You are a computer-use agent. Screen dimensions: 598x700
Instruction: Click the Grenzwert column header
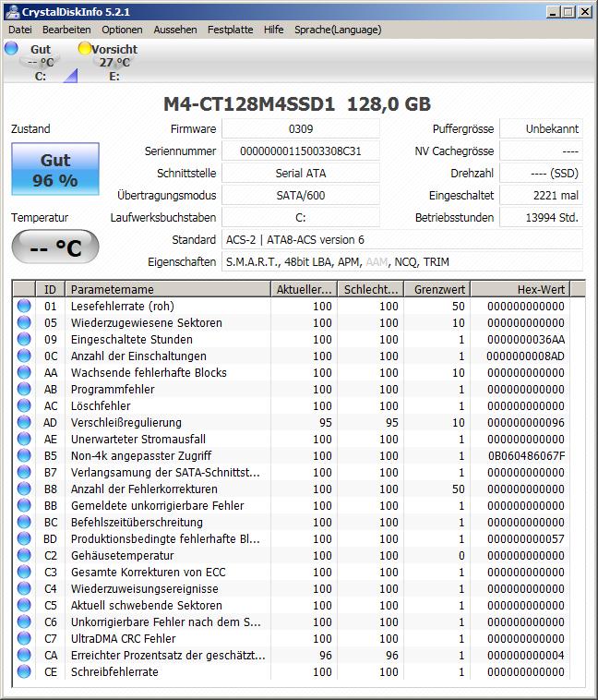pos(437,289)
